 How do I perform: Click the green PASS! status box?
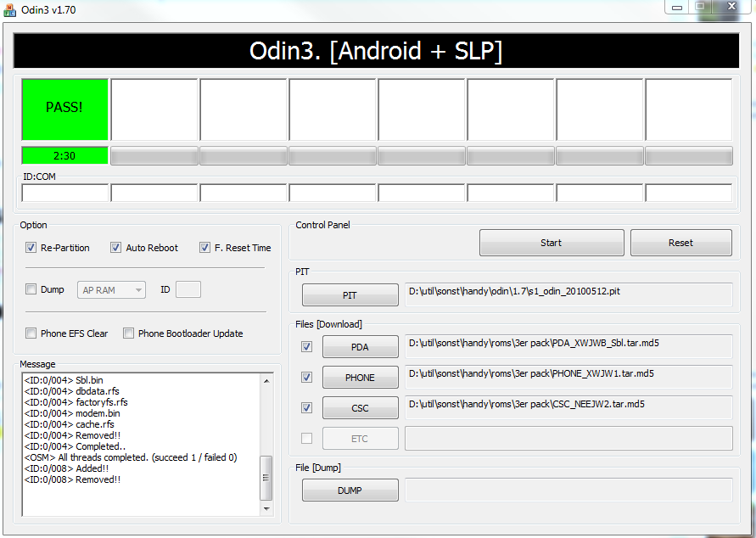pyautogui.click(x=64, y=109)
